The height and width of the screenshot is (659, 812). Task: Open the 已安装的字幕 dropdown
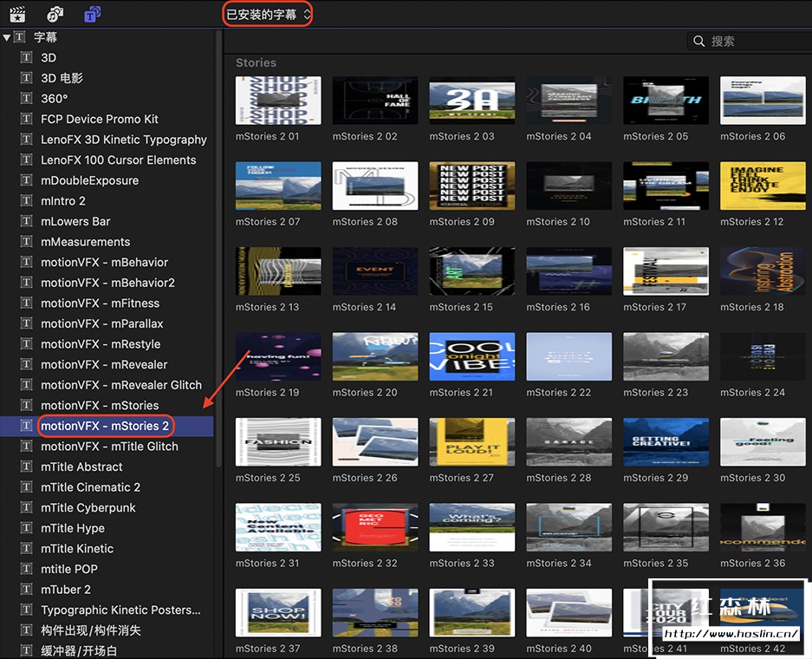click(268, 15)
